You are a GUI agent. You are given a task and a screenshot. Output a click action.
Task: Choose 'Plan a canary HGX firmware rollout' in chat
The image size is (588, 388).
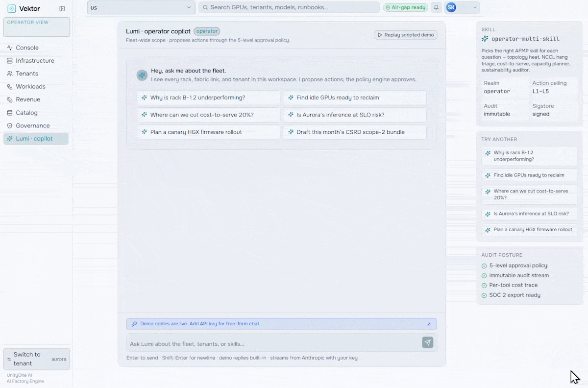(x=209, y=132)
